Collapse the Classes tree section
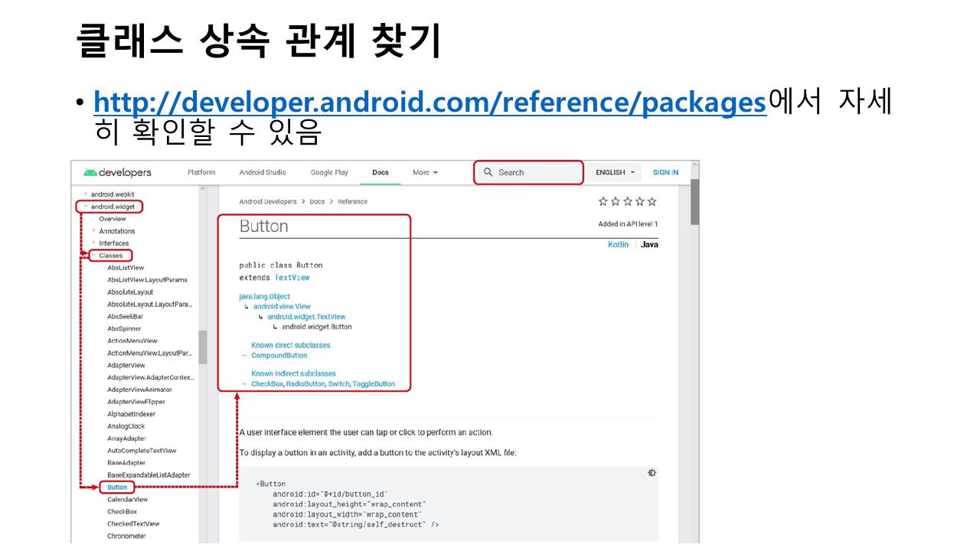The image size is (980, 551). [x=93, y=256]
